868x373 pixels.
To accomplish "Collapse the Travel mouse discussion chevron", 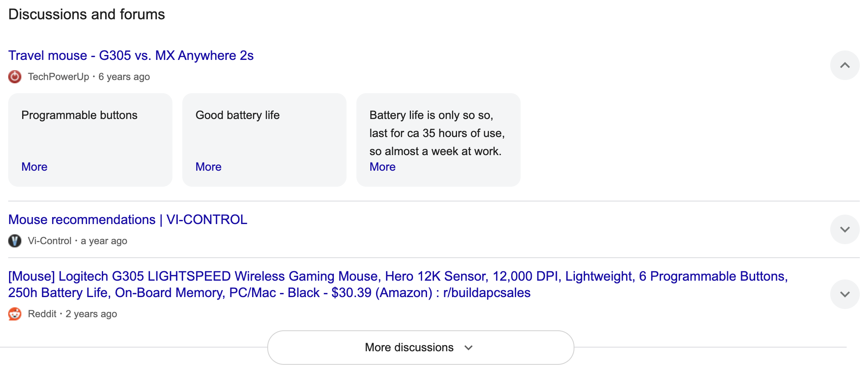I will pyautogui.click(x=845, y=65).
